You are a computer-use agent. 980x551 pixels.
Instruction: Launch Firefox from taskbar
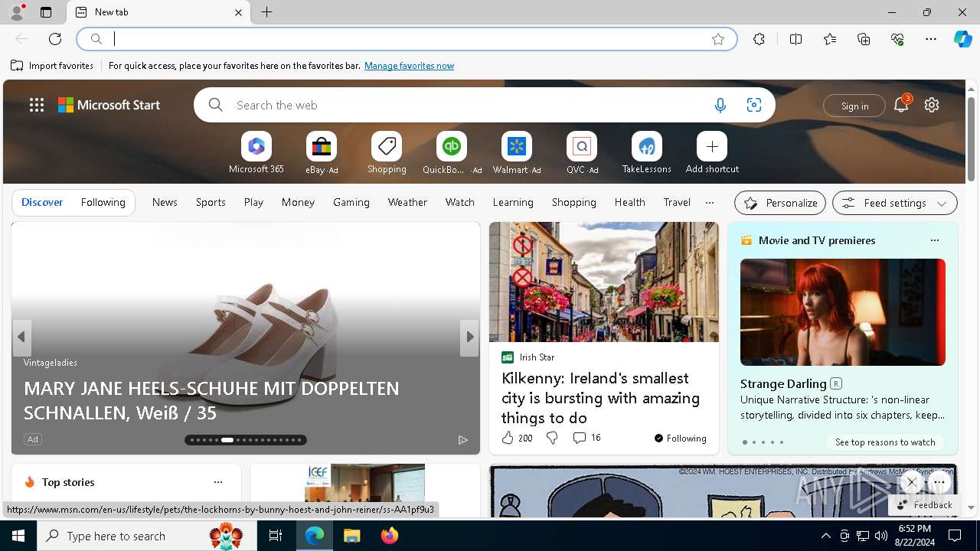pos(389,536)
